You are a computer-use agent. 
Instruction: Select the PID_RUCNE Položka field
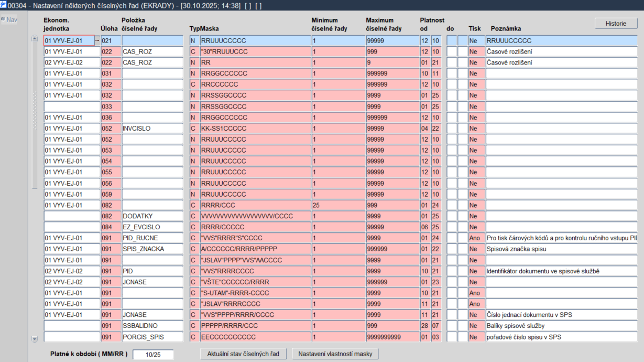click(x=152, y=238)
